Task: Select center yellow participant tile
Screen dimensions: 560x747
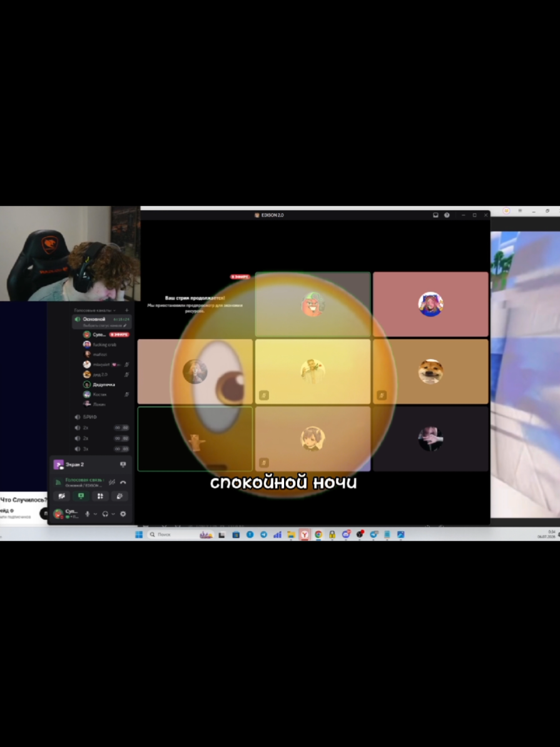Action: tap(313, 372)
